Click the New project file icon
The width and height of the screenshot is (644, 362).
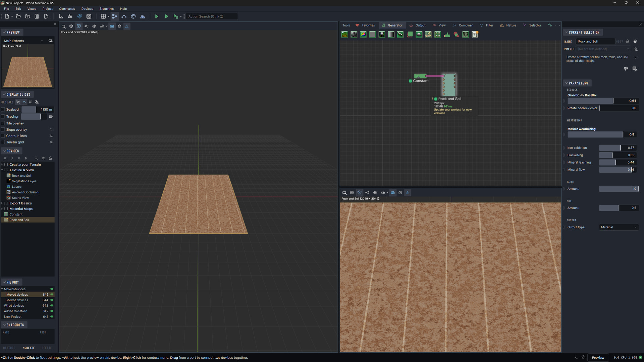point(7,16)
